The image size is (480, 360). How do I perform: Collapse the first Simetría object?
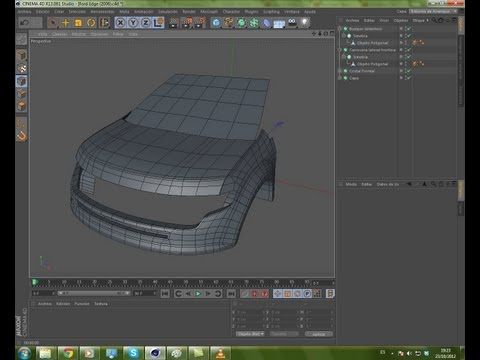pyautogui.click(x=344, y=36)
